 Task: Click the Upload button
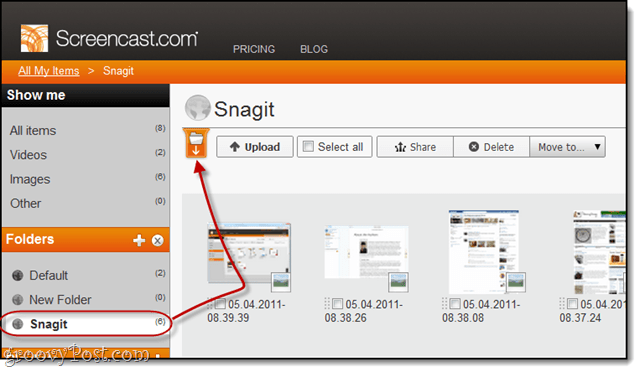point(255,147)
